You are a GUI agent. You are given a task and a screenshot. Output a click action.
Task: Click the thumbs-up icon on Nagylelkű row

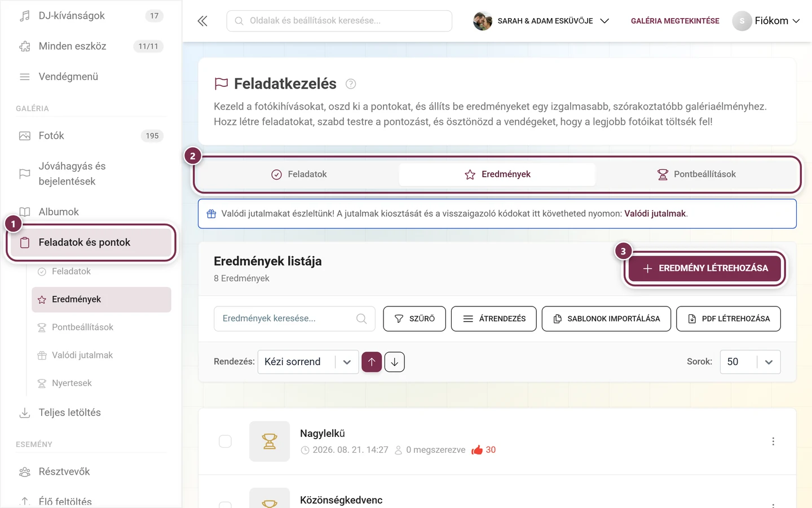[x=478, y=450]
